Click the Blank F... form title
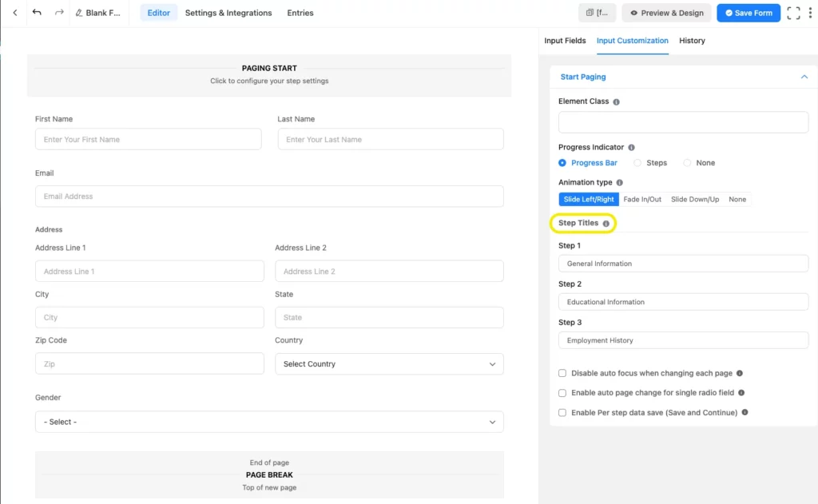The image size is (818, 504). [103, 13]
